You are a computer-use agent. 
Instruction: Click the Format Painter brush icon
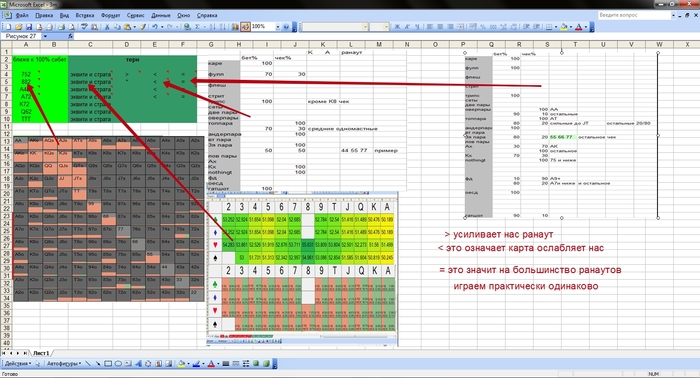143,27
